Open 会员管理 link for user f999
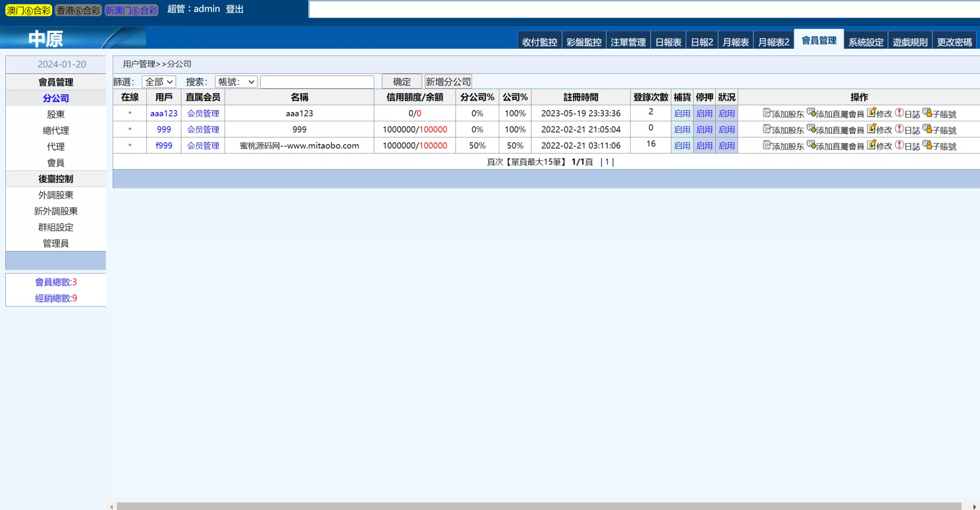The image size is (980, 510). point(203,146)
